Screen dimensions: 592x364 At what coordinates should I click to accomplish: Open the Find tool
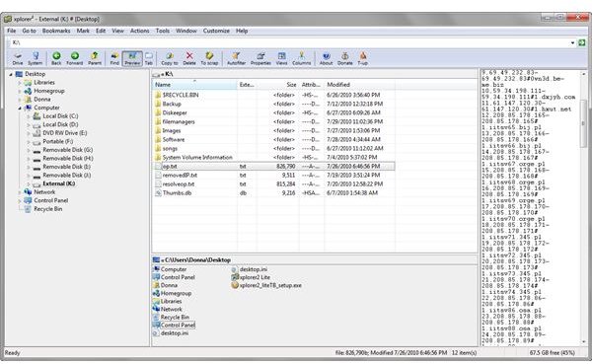[x=114, y=59]
